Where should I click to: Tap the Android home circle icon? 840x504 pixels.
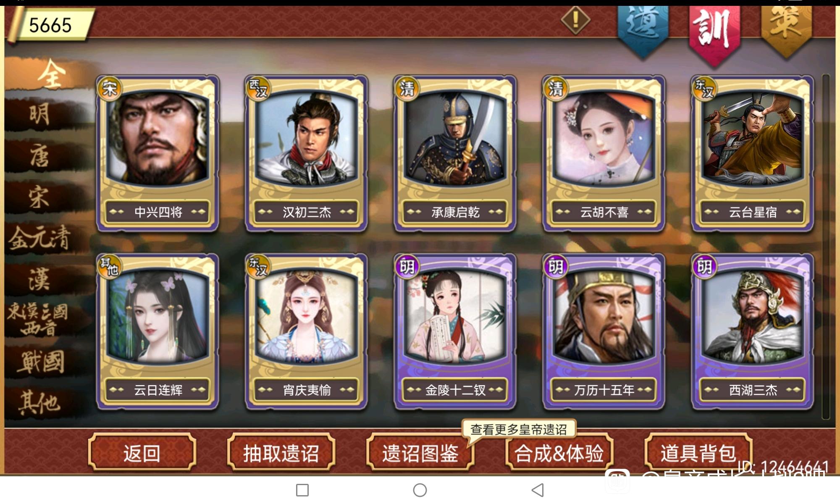coord(420,490)
